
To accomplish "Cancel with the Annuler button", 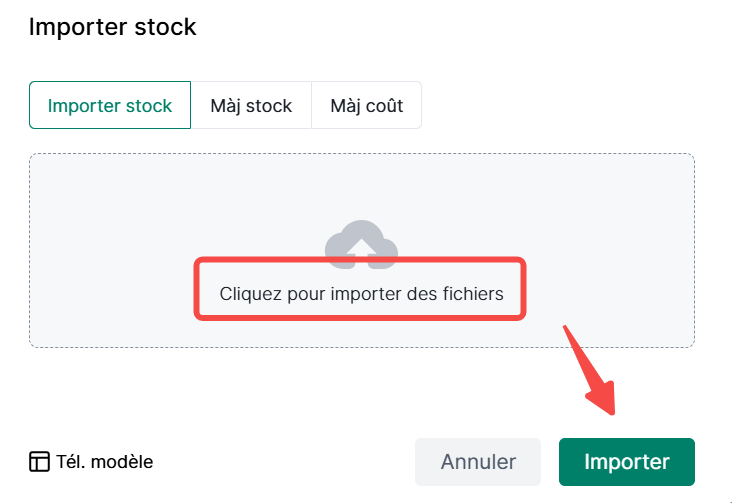I will click(x=478, y=462).
